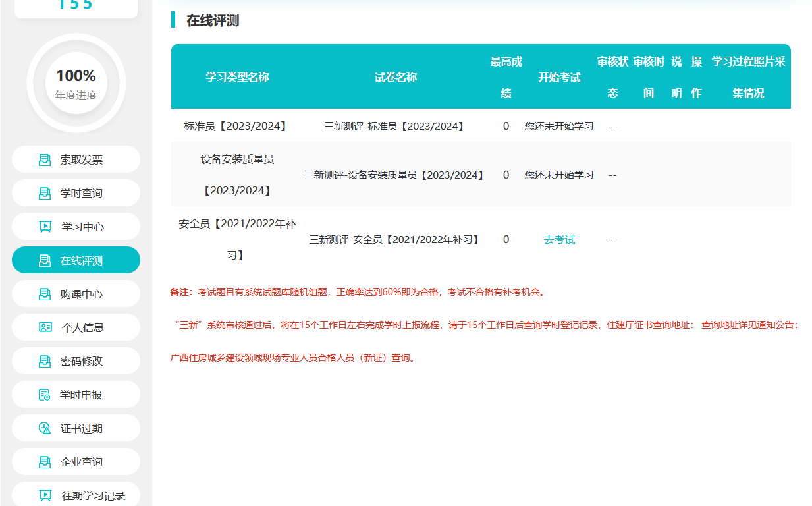Image resolution: width=812 pixels, height=506 pixels.
Task: Click the 审核状态 column header
Action: coord(612,77)
